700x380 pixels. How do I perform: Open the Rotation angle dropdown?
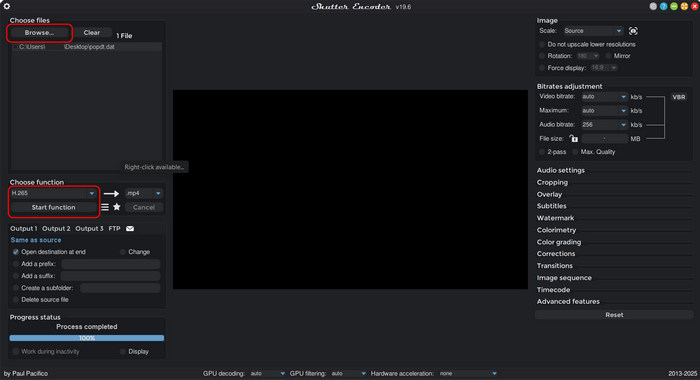[588, 56]
